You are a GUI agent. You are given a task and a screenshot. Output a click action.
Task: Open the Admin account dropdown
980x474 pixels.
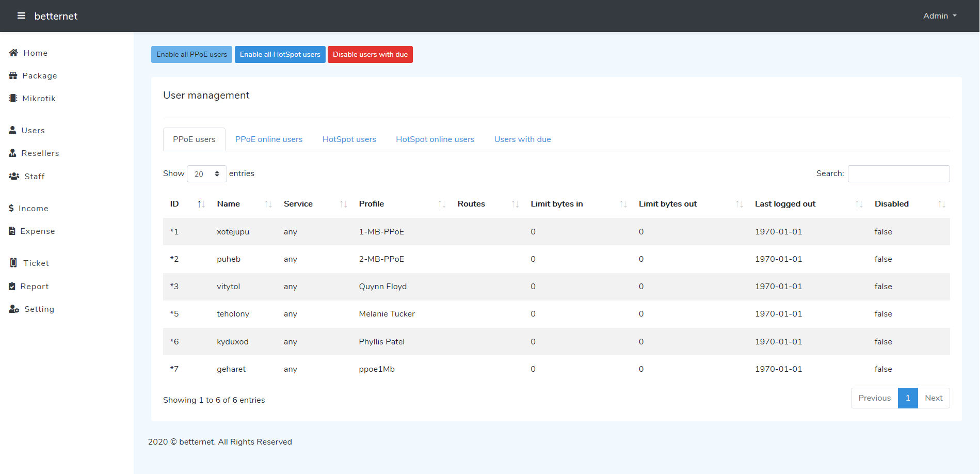click(939, 15)
